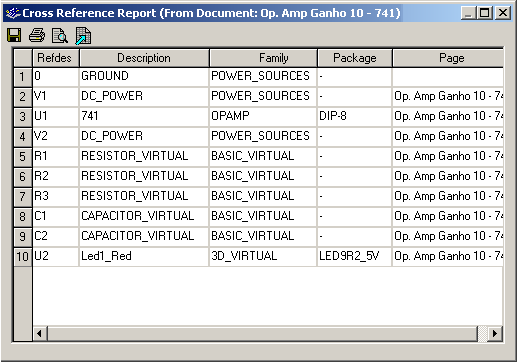Select the OPAMP family cell
Screen dimensions: 517x364
pos(263,117)
